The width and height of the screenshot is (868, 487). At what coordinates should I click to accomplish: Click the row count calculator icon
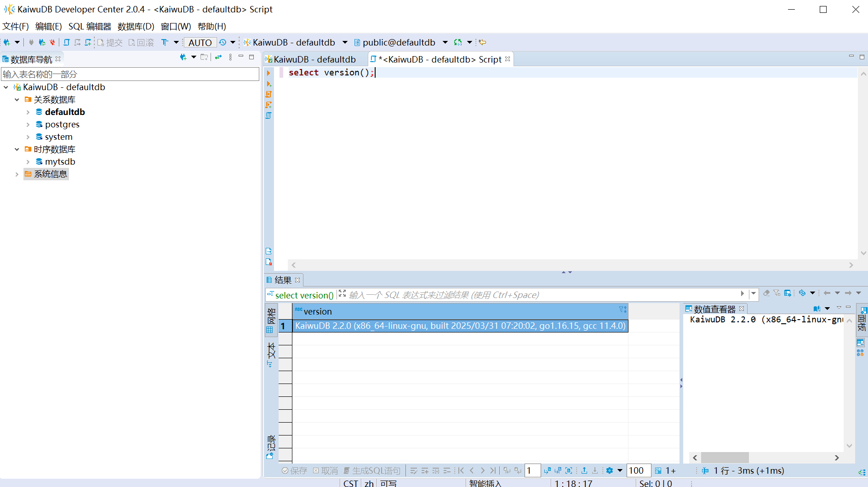click(x=658, y=470)
